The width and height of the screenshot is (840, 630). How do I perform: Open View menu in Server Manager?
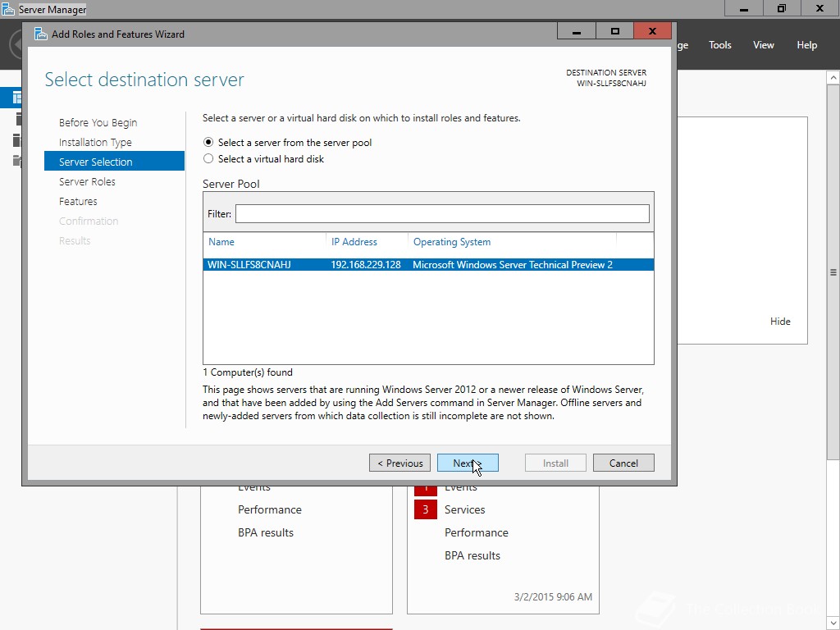(x=764, y=45)
